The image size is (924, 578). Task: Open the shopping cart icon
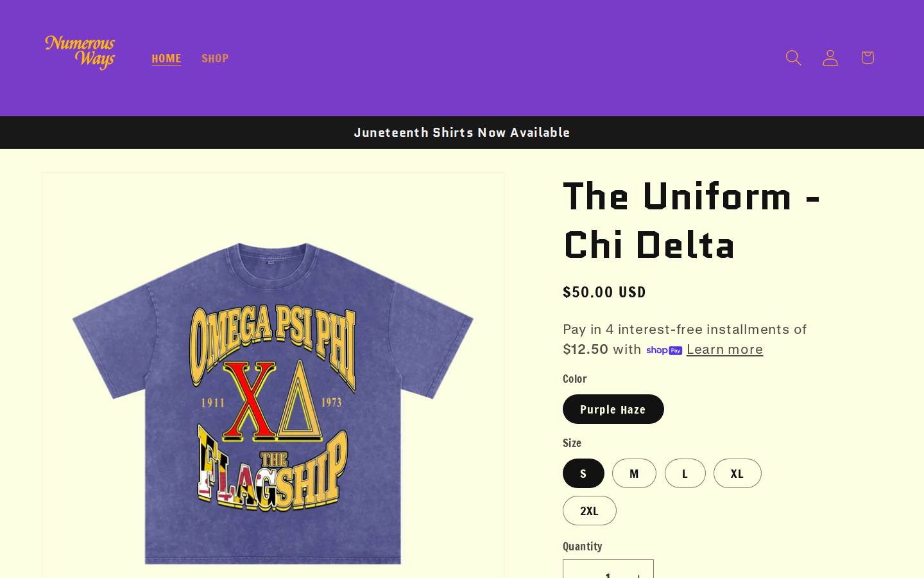(x=868, y=58)
